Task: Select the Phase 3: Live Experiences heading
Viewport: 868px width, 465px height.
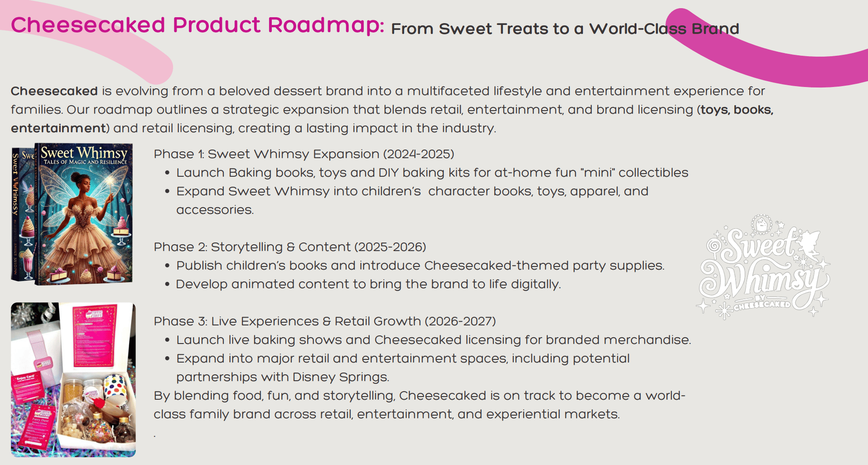Action: pos(324,321)
